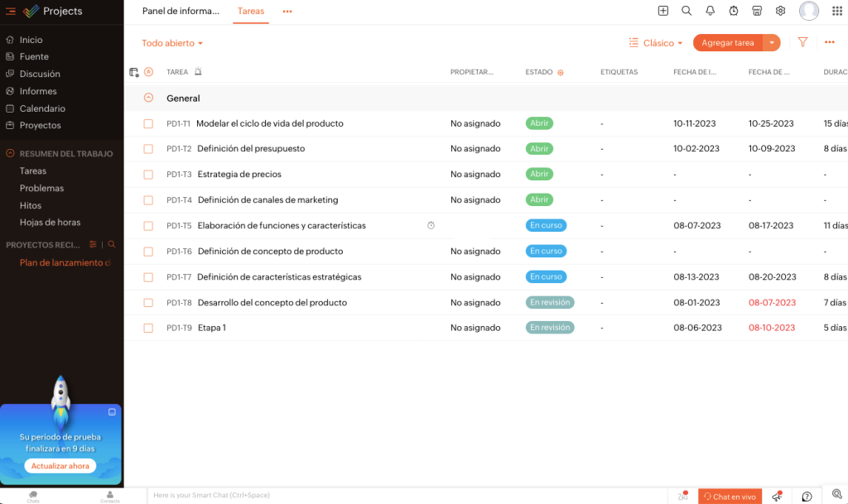Select the checkbox next to Etapa 1
This screenshot has height=504, width=848.
pos(148,327)
